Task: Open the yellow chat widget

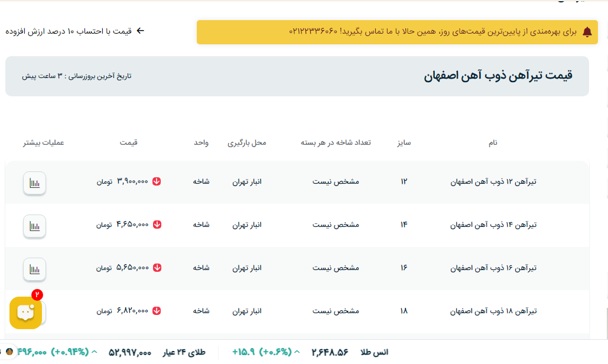Action: click(x=25, y=312)
